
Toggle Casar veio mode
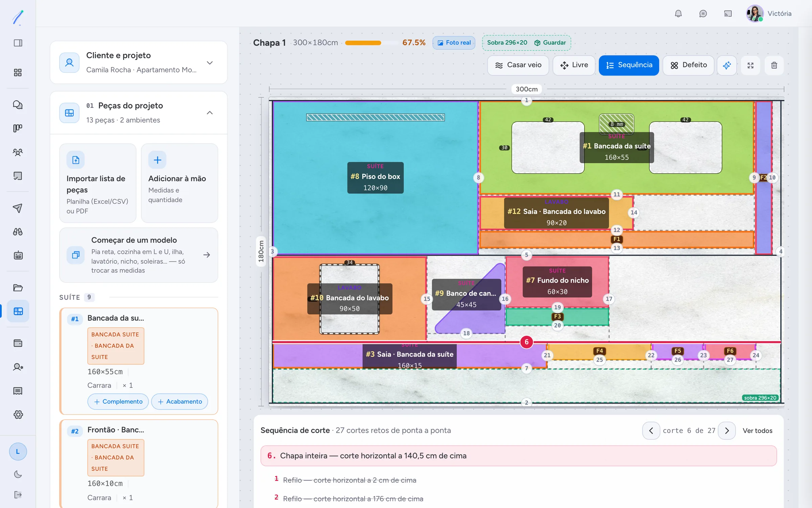[518, 65]
